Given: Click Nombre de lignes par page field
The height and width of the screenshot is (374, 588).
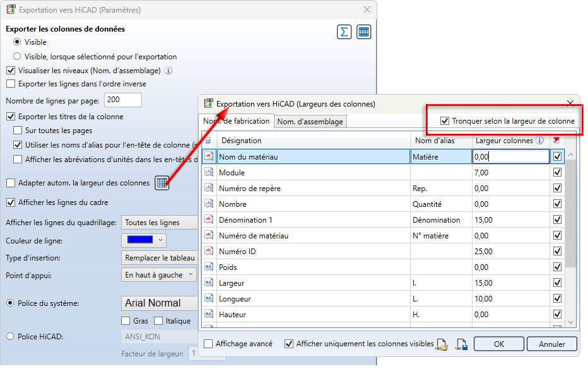Looking at the screenshot, I should pos(123,100).
